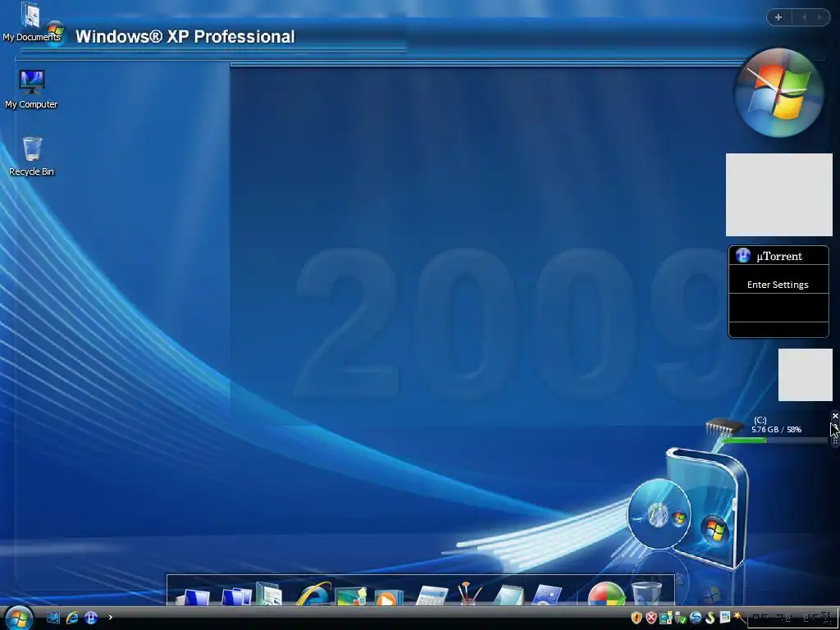The image size is (840, 630).
Task: Click the (C:) drive label
Action: (760, 420)
